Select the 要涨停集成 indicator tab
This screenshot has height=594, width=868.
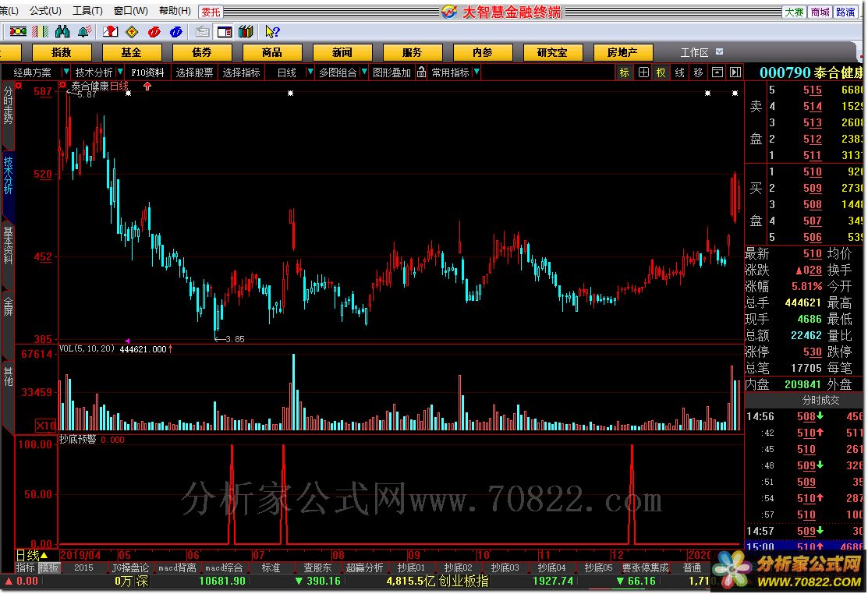coord(646,567)
